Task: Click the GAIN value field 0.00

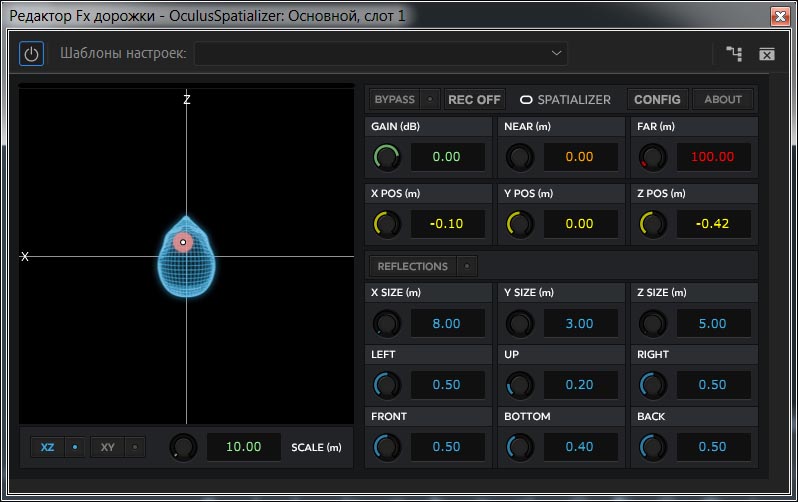Action: pyautogui.click(x=447, y=157)
